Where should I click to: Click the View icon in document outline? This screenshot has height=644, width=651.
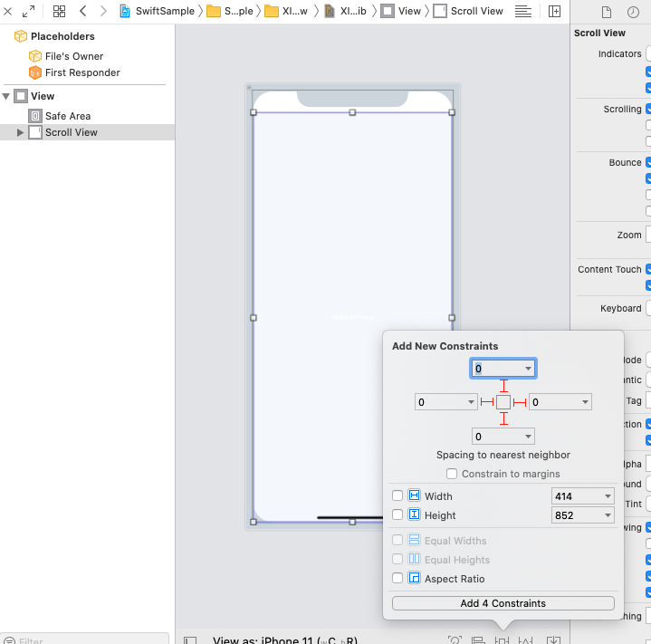pyautogui.click(x=21, y=96)
